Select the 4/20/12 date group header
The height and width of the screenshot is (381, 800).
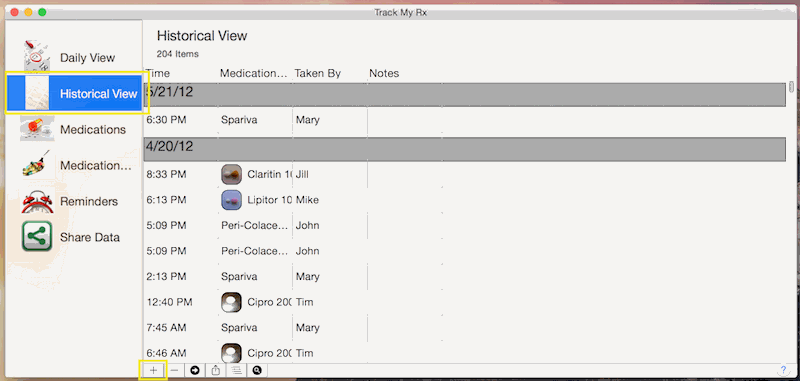[x=465, y=149]
